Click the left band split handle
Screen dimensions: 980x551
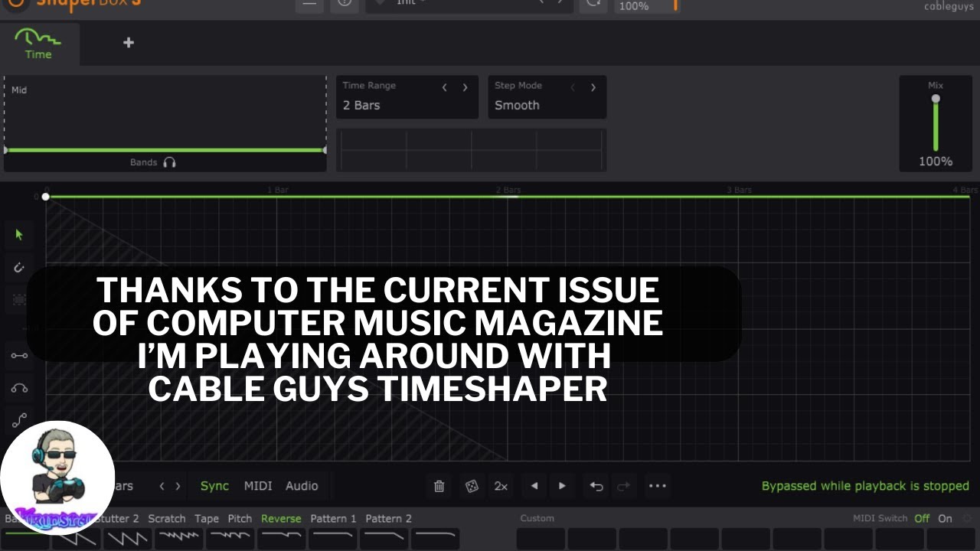click(x=5, y=150)
